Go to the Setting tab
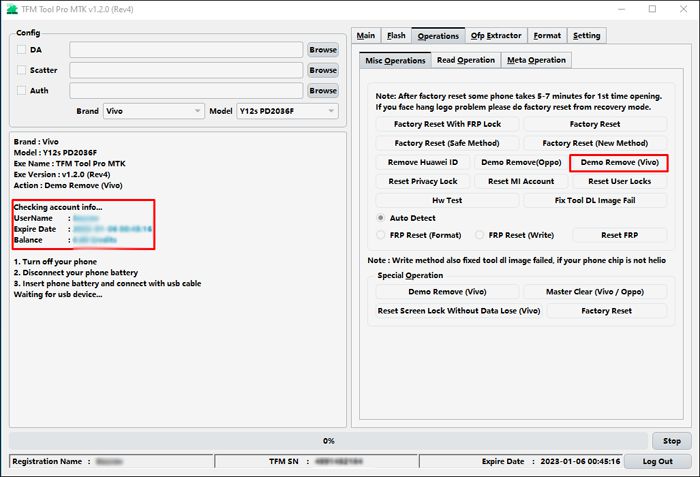Image resolution: width=700 pixels, height=477 pixels. 586,36
